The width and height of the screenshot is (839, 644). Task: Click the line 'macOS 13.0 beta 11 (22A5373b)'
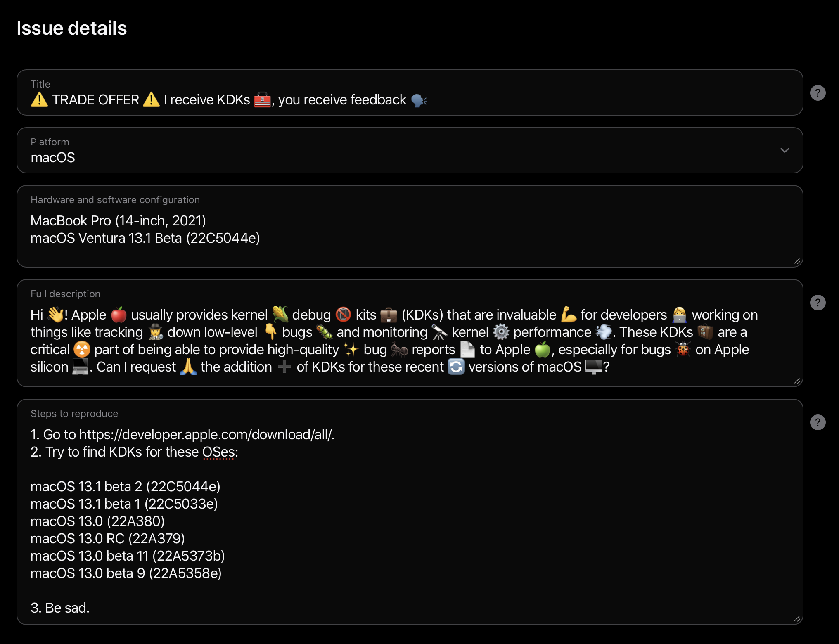[x=128, y=556]
